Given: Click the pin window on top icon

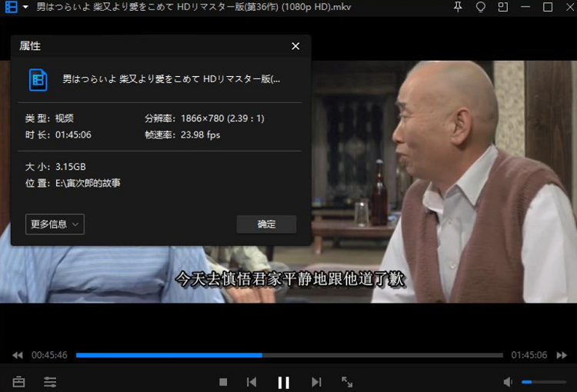Looking at the screenshot, I should click(x=459, y=8).
